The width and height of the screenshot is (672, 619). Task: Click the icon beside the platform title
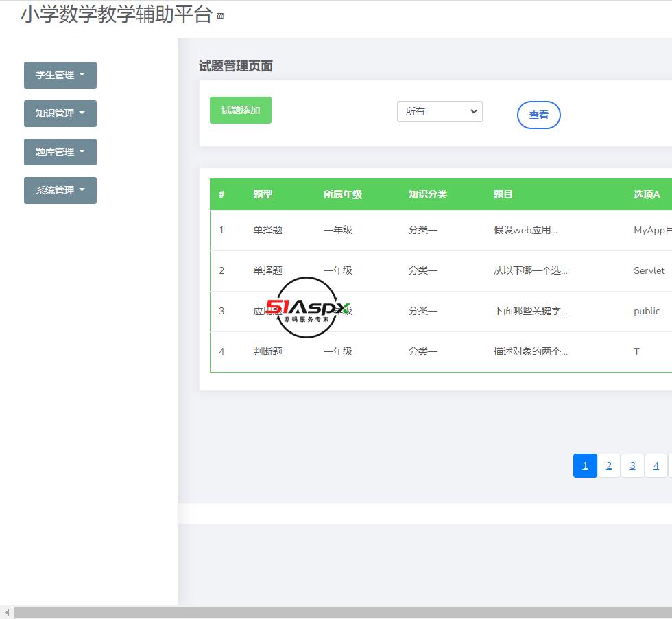click(221, 14)
